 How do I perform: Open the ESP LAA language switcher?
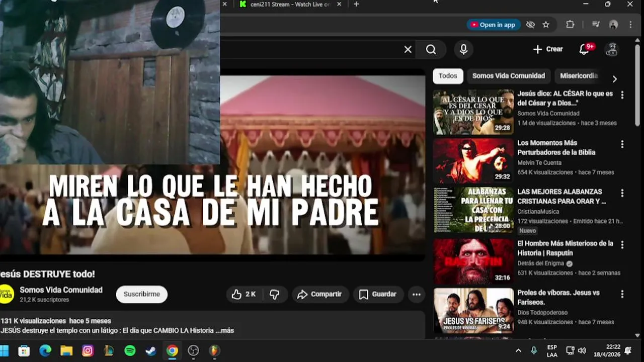[552, 350]
